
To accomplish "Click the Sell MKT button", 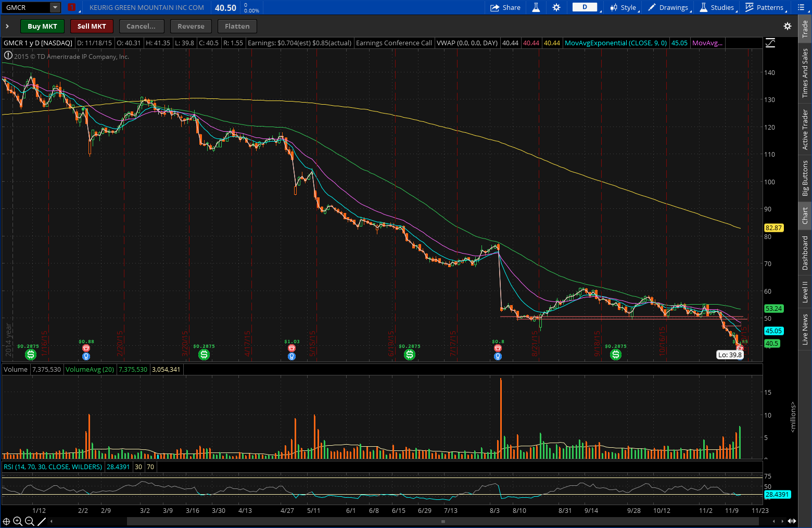I will [92, 26].
